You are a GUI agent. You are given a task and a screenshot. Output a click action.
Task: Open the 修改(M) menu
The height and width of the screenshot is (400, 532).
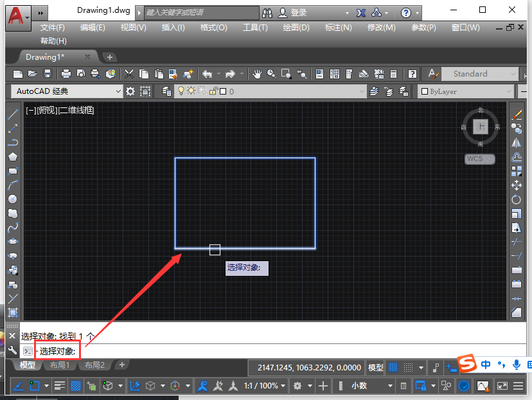(x=382, y=28)
